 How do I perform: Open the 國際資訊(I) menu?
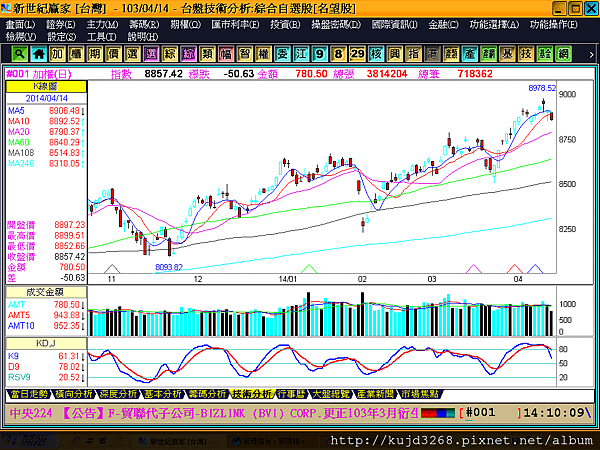point(395,25)
